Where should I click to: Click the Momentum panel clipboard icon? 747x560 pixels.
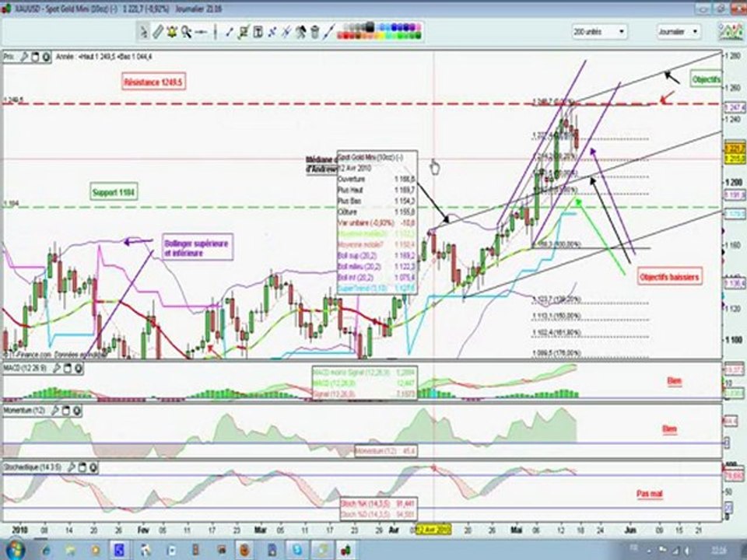point(66,411)
